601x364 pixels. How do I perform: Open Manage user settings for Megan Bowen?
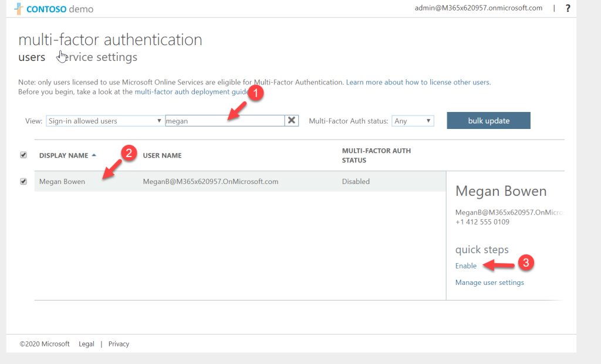489,282
